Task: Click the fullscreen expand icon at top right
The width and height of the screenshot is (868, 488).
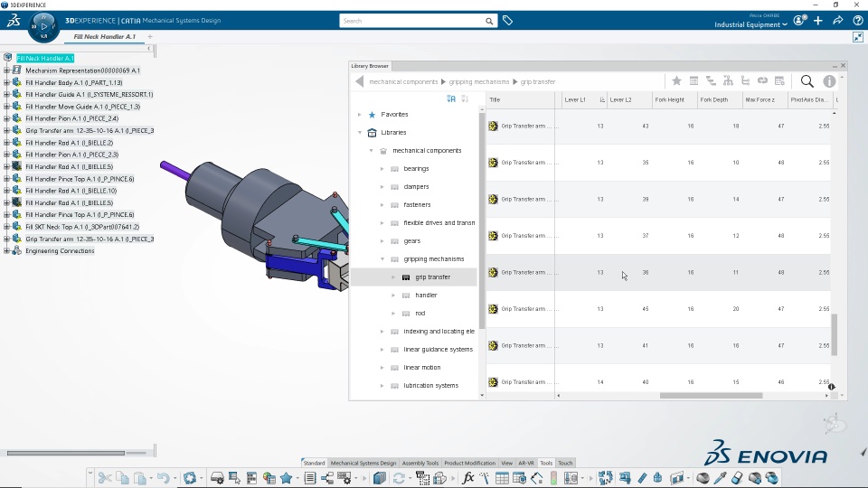Action: point(857,37)
